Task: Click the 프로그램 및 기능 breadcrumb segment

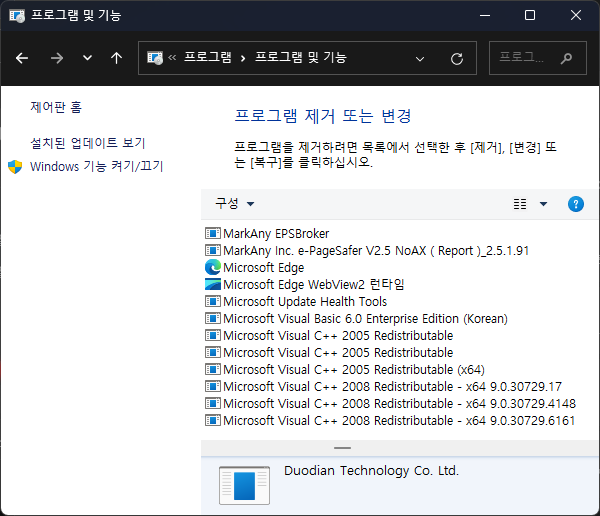Action: point(301,57)
